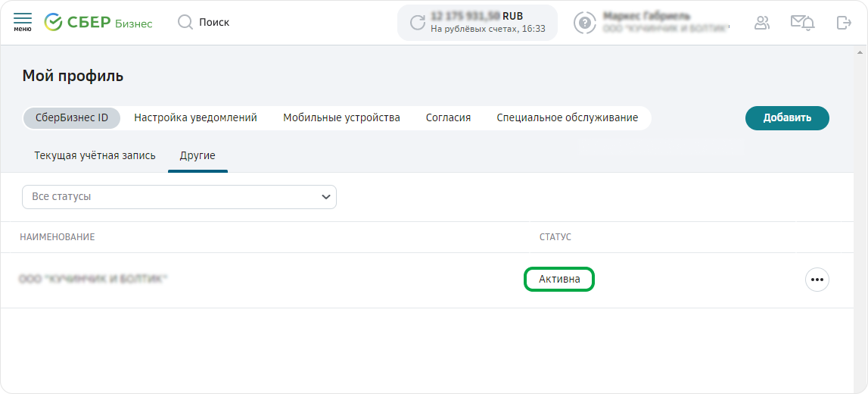
Task: Click the scrollbar up arrow
Action: 860,52
